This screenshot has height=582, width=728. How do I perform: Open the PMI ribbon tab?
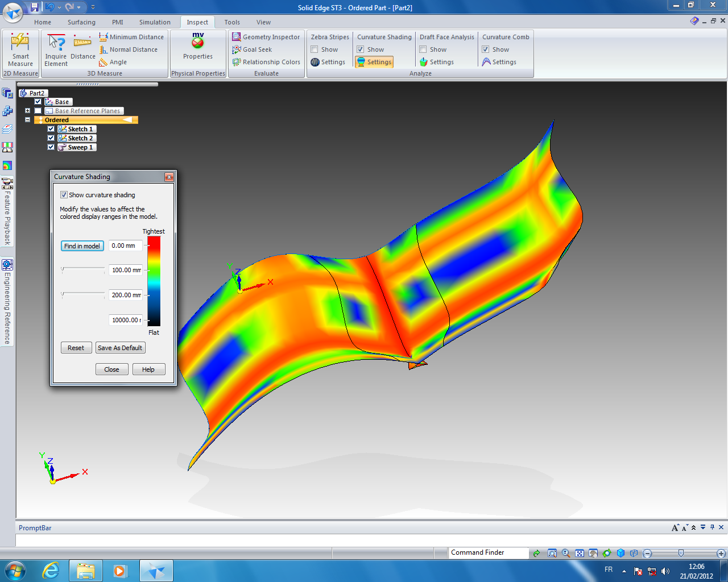[118, 22]
